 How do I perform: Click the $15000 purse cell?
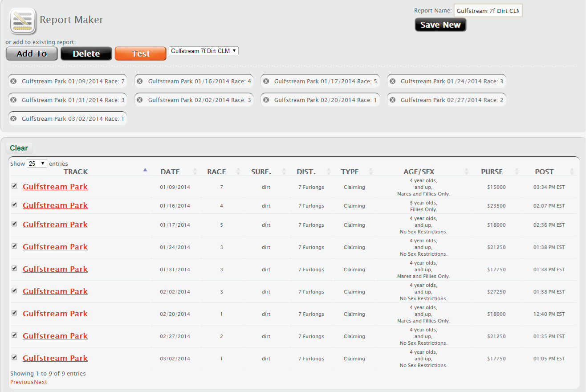(x=496, y=187)
